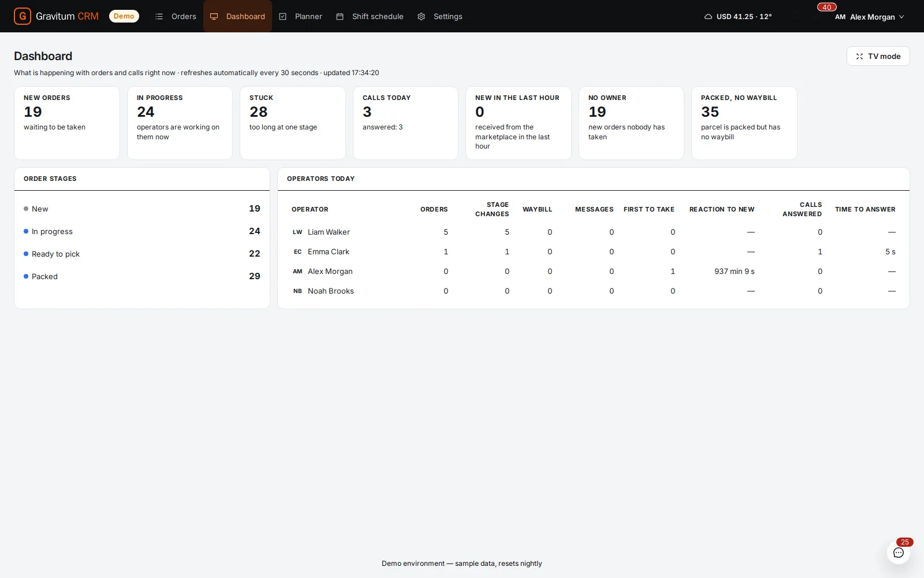The width and height of the screenshot is (924, 578).
Task: Click the Demo environment footer notice
Action: point(462,564)
